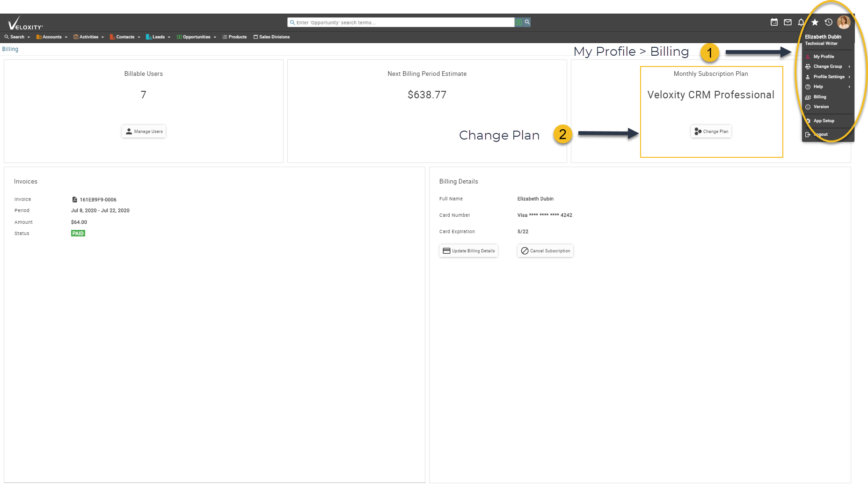Click the Opportunities money icon in the navbar
This screenshot has height=486, width=868.
point(179,37)
